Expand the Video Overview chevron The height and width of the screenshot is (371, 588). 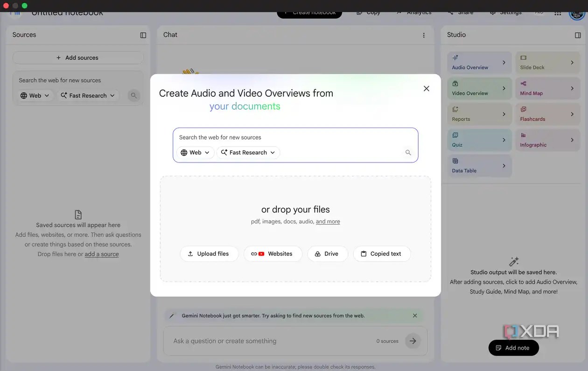[x=504, y=88]
